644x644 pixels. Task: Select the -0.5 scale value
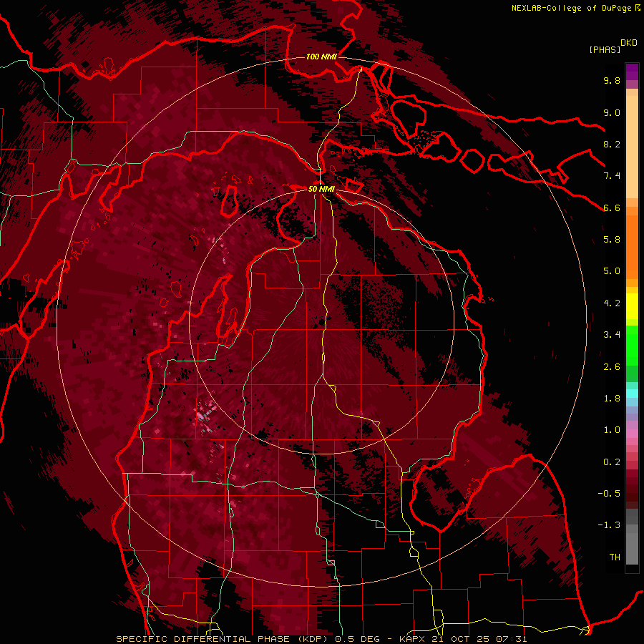[x=609, y=494]
